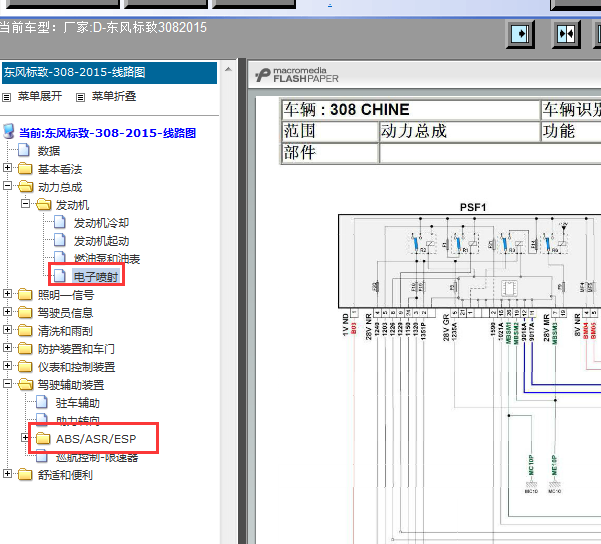Open the 驻车辅助 diagram
The height and width of the screenshot is (544, 601).
pos(77,403)
